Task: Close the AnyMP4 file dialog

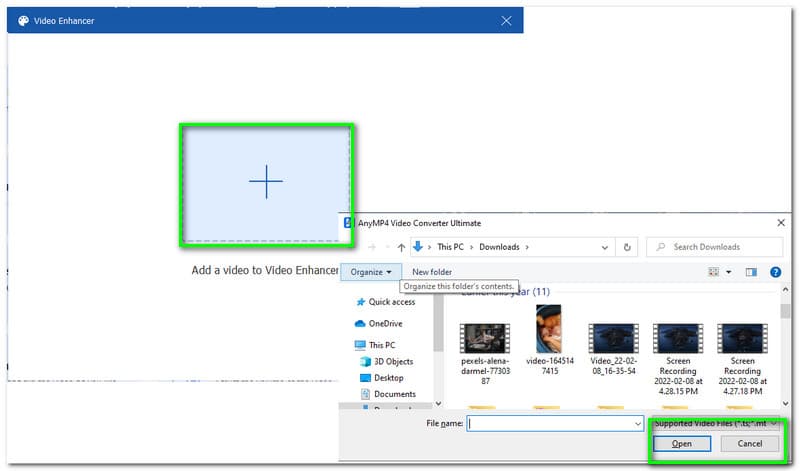Action: pos(781,223)
